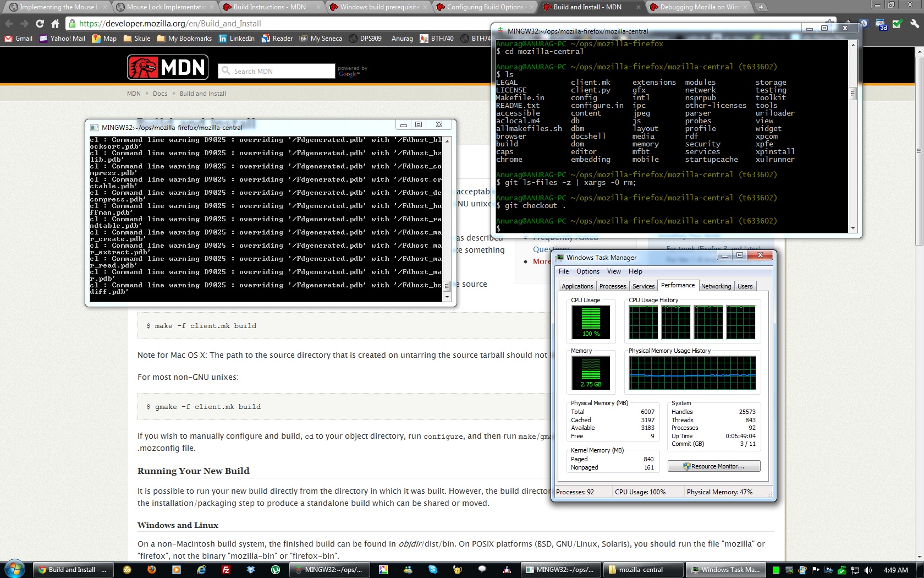Image resolution: width=924 pixels, height=578 pixels.
Task: Switch to the Windows Task Manager taskbar button
Action: (725, 570)
